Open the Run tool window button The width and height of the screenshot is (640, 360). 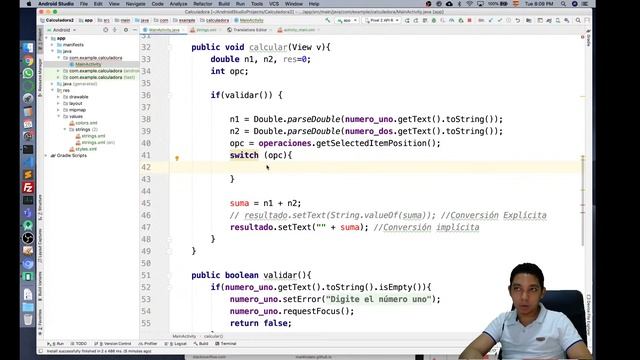coord(56,344)
